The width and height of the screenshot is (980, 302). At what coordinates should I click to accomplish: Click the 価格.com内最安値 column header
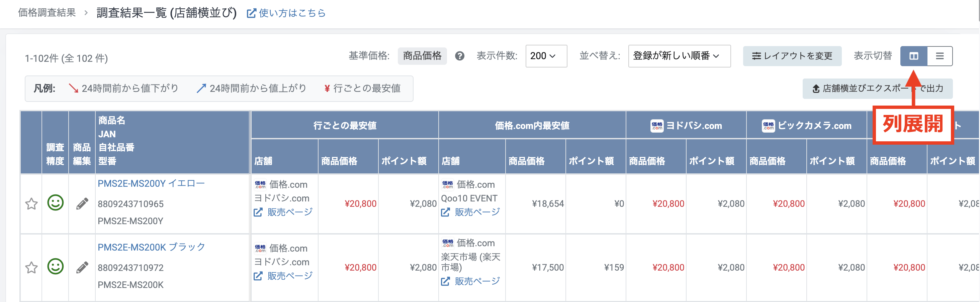532,126
